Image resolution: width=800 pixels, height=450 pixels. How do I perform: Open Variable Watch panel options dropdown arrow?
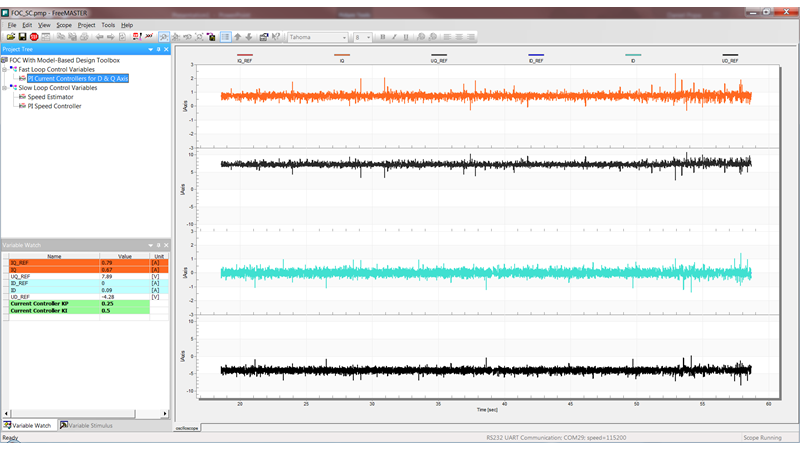coord(151,245)
